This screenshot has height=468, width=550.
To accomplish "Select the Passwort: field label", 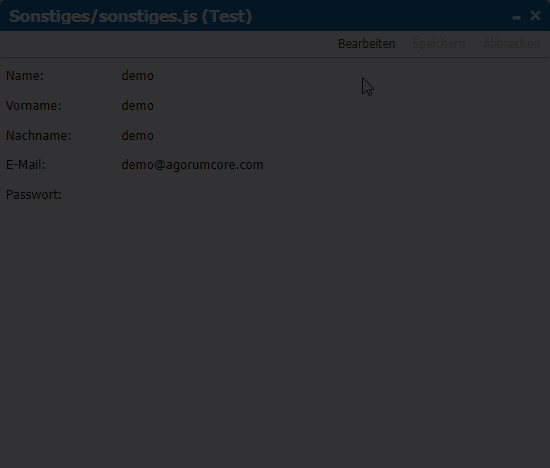I will [34, 195].
